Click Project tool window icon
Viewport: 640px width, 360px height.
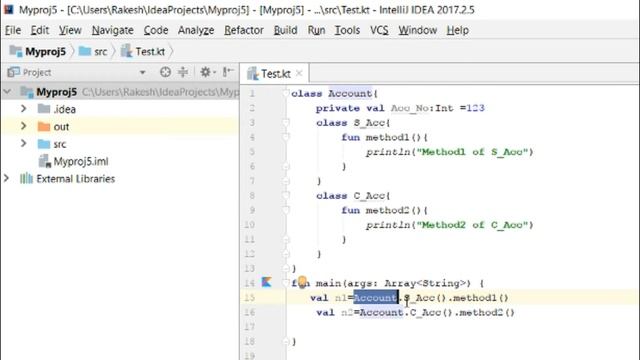(x=13, y=72)
